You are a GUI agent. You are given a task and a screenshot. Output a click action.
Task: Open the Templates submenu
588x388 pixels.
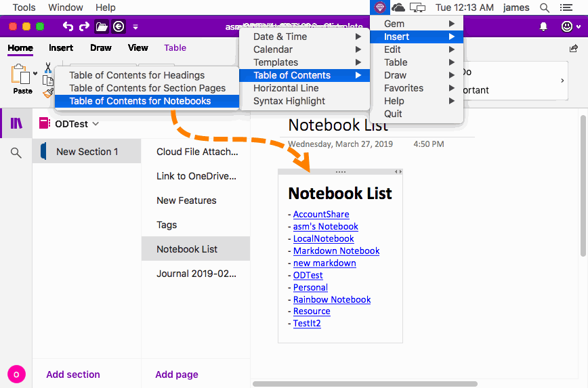coord(305,62)
